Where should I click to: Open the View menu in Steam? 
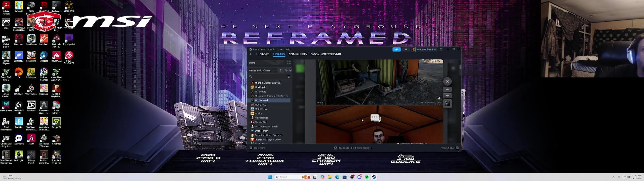pyautogui.click(x=263, y=50)
